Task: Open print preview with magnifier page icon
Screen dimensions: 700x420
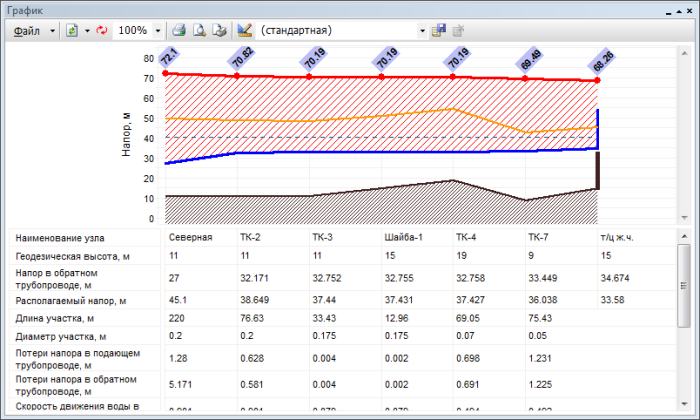Action: click(x=199, y=31)
